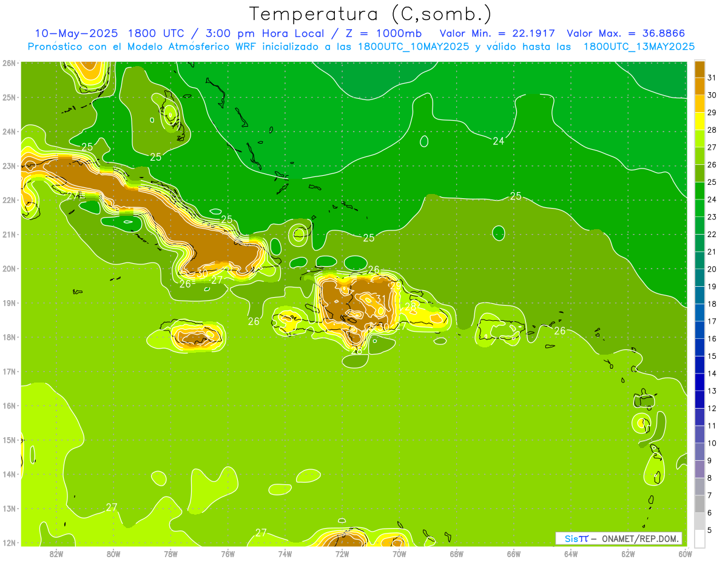Image resolution: width=728 pixels, height=562 pixels.
Task: Click the 62W longitude axis label
Action: tap(628, 553)
